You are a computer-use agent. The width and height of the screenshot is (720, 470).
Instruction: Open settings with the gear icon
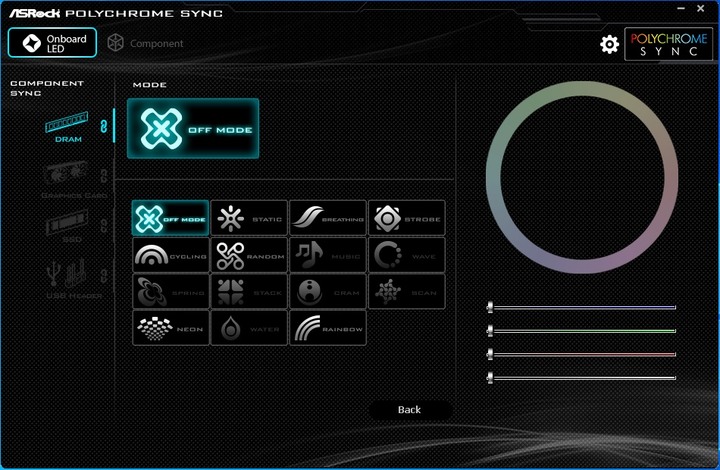coord(609,44)
